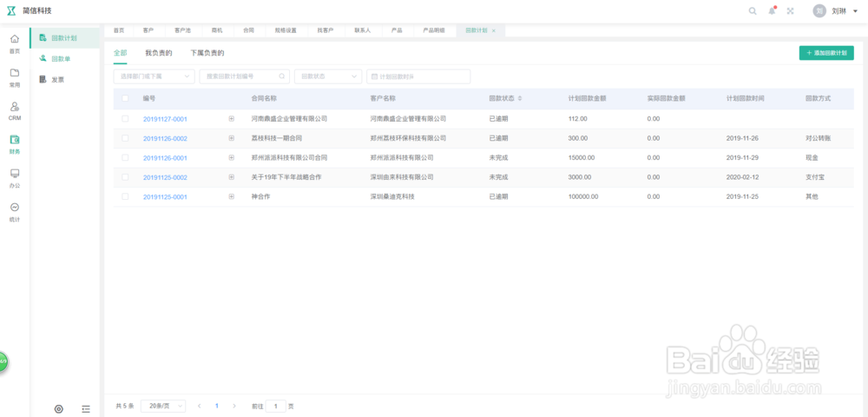Sort by the 回款状态 column arrows
The width and height of the screenshot is (868, 417).
[520, 98]
